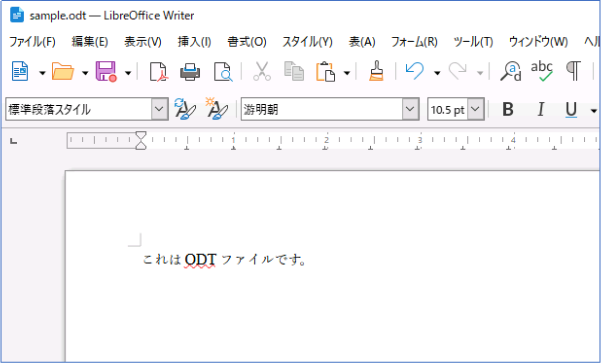The height and width of the screenshot is (363, 601).
Task: Click the Update Selected Style icon
Action: (x=185, y=109)
